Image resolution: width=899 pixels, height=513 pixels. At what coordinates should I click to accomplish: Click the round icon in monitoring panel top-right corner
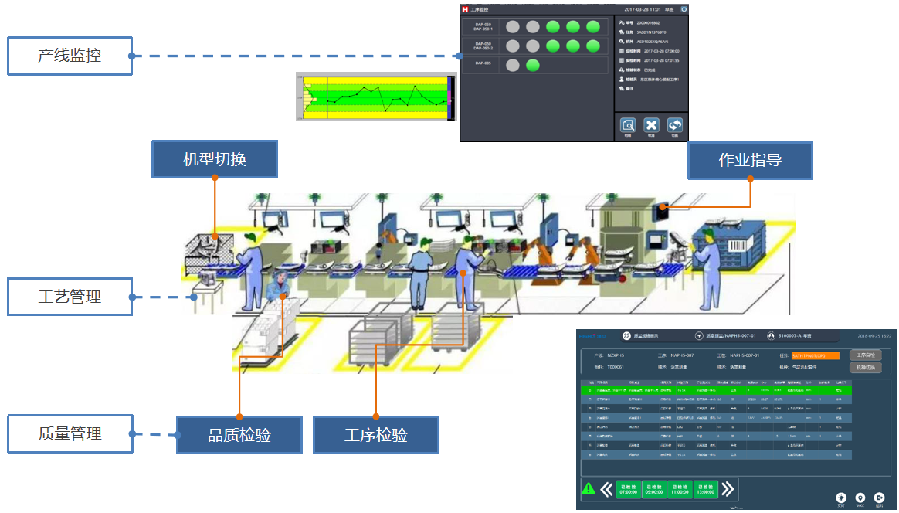[x=684, y=9]
